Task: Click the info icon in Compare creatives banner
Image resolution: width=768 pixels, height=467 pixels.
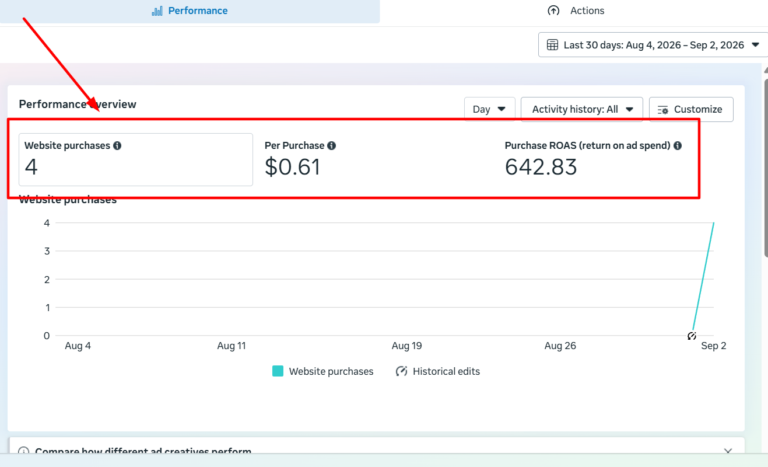Action: coord(24,451)
